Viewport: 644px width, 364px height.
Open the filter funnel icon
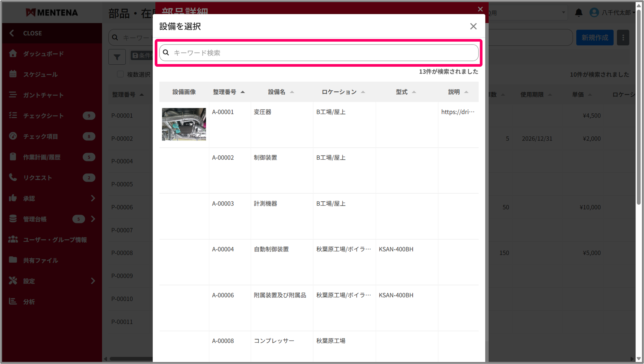[117, 57]
